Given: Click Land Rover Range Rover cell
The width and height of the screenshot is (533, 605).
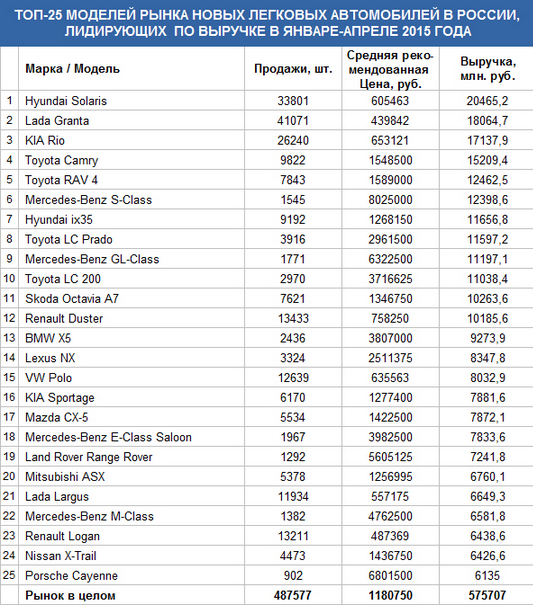Looking at the screenshot, I should (88, 457).
